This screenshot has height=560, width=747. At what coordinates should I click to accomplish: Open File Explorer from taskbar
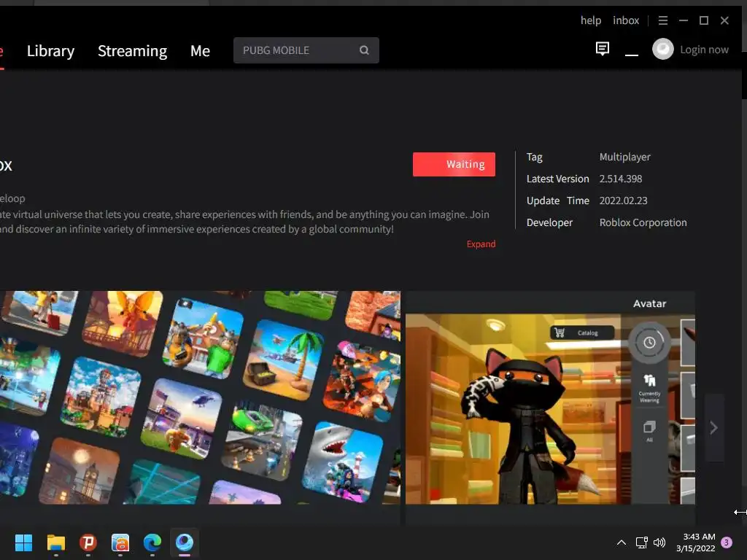point(55,542)
